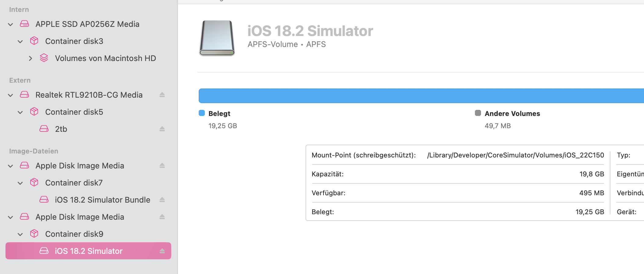Click the Gerät: label in the info table
This screenshot has width=644, height=274.
tap(627, 212)
